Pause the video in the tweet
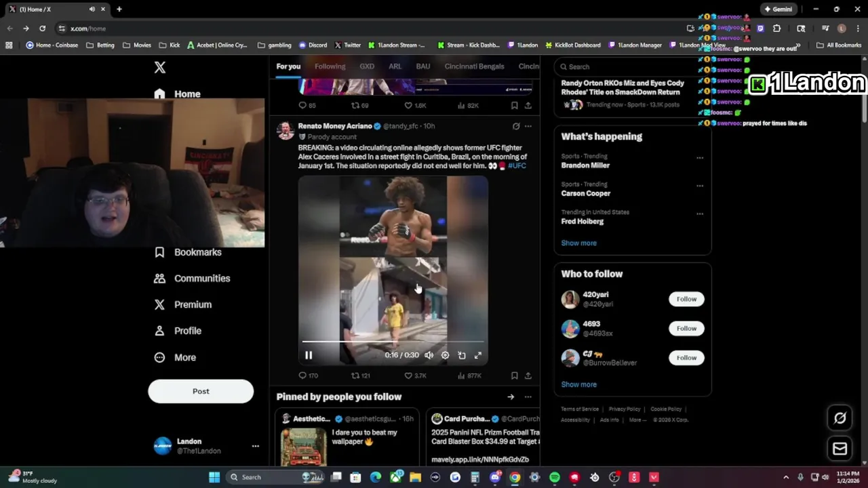 click(309, 355)
